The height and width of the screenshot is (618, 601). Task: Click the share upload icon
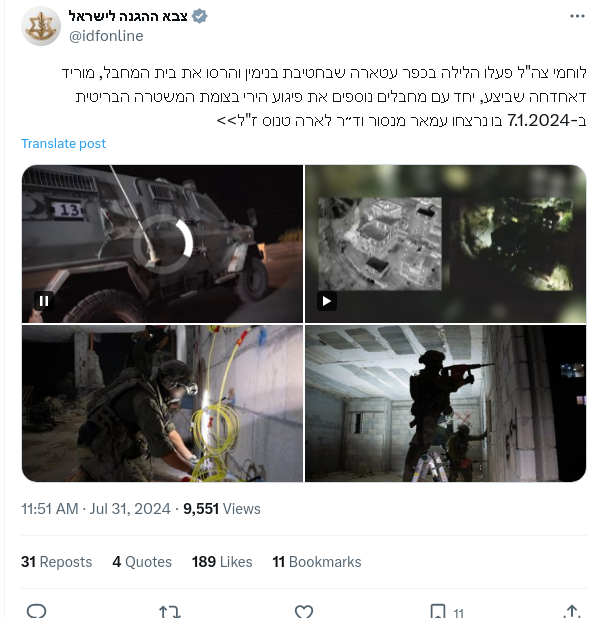pos(572,611)
